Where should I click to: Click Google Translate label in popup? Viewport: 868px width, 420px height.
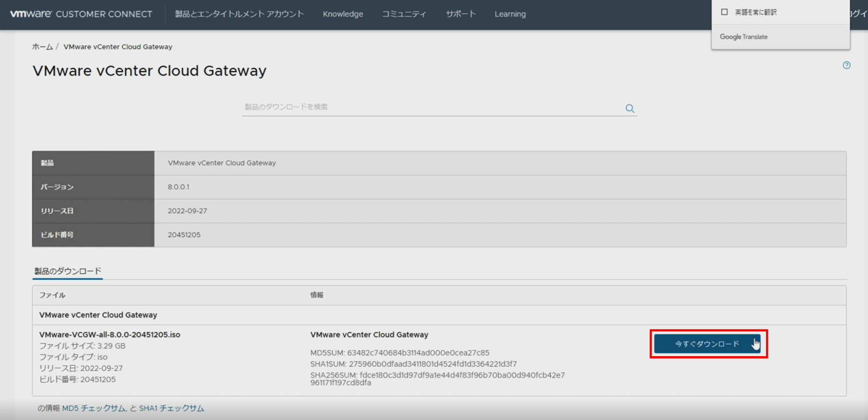pyautogui.click(x=743, y=37)
